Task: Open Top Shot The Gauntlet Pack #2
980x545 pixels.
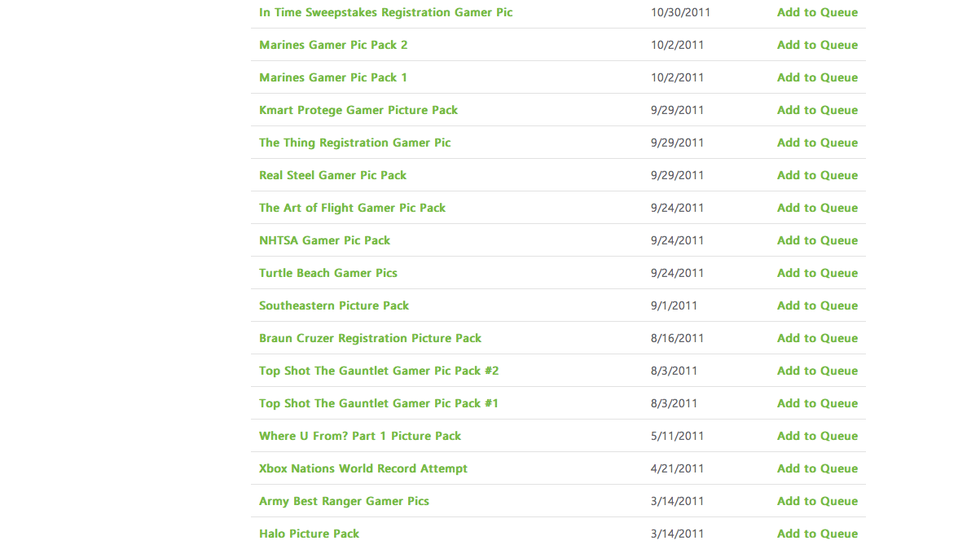Action: coord(379,371)
